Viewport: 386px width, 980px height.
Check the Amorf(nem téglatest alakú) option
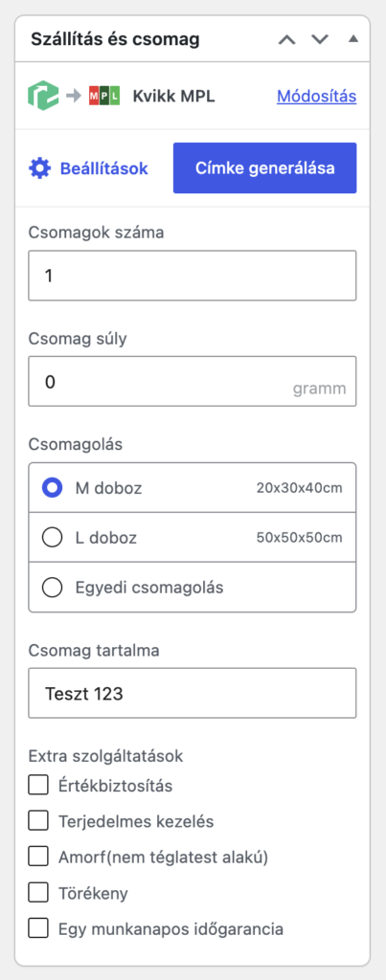38,857
